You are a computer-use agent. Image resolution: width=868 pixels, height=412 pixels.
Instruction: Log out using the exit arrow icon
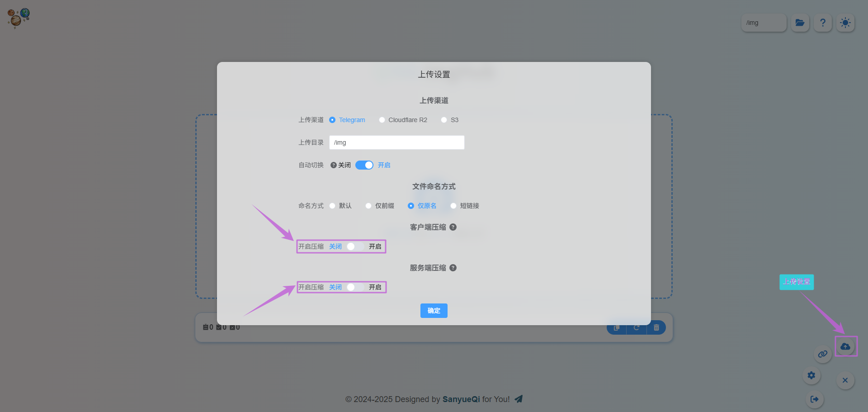coord(815,399)
